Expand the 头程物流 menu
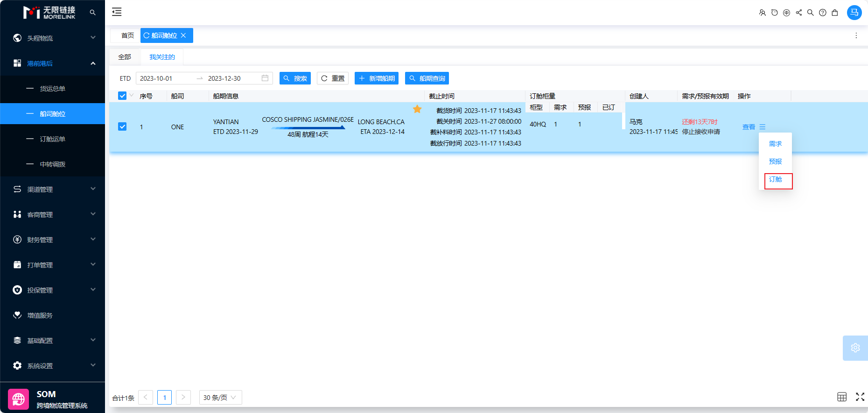 (x=52, y=38)
